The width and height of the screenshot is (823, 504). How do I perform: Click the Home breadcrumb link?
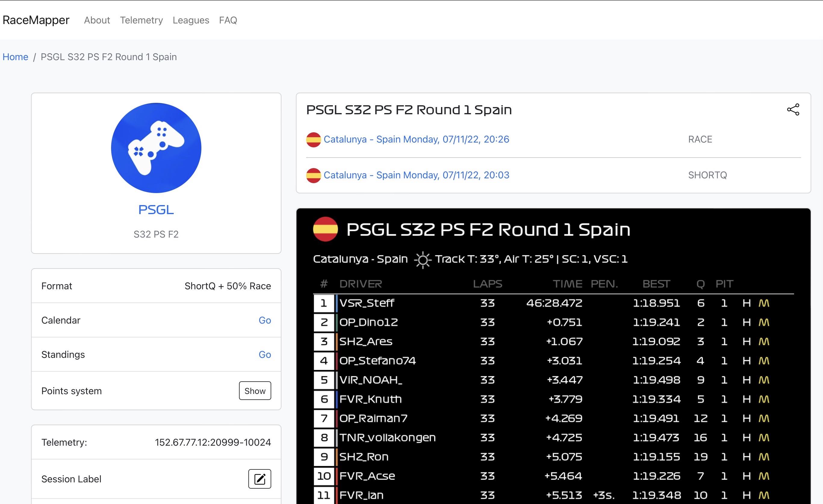pyautogui.click(x=15, y=57)
